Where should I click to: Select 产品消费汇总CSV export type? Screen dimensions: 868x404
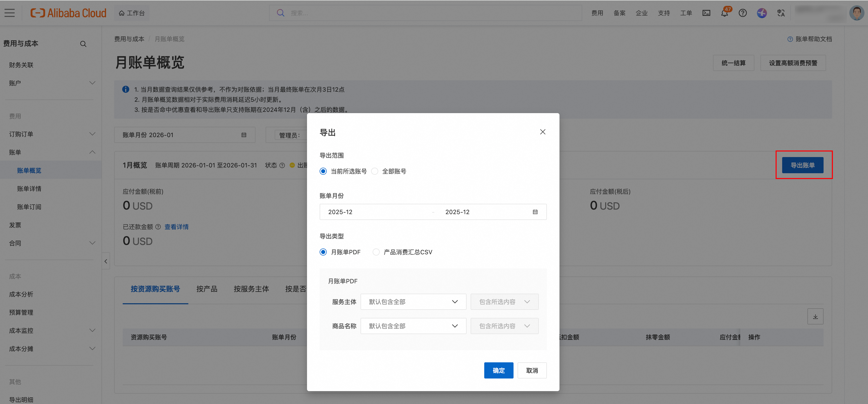click(x=376, y=252)
